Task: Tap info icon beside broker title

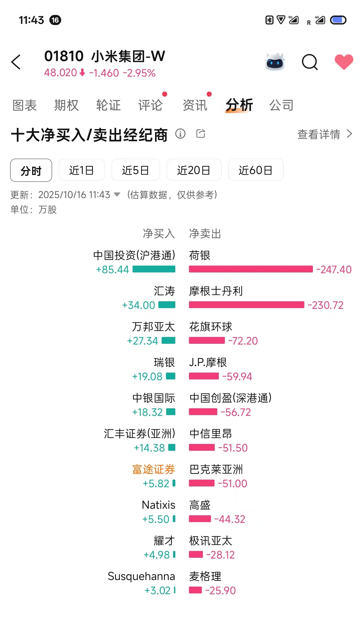Action: pos(180,134)
